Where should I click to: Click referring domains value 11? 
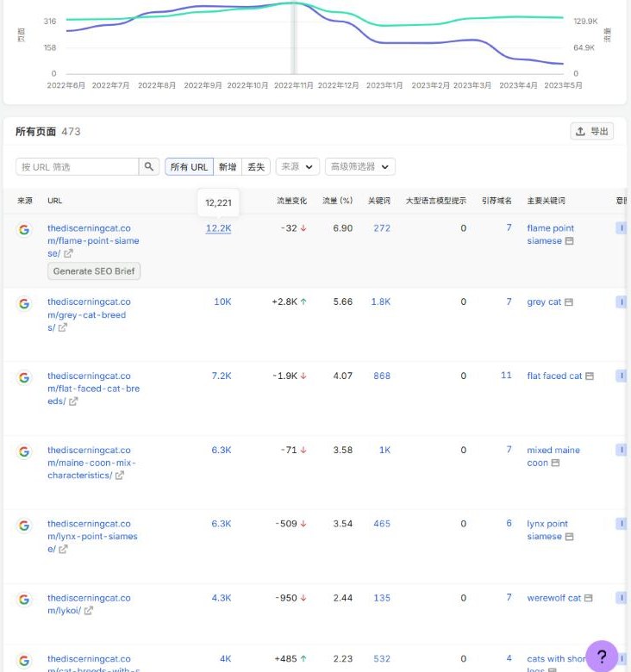coord(506,376)
